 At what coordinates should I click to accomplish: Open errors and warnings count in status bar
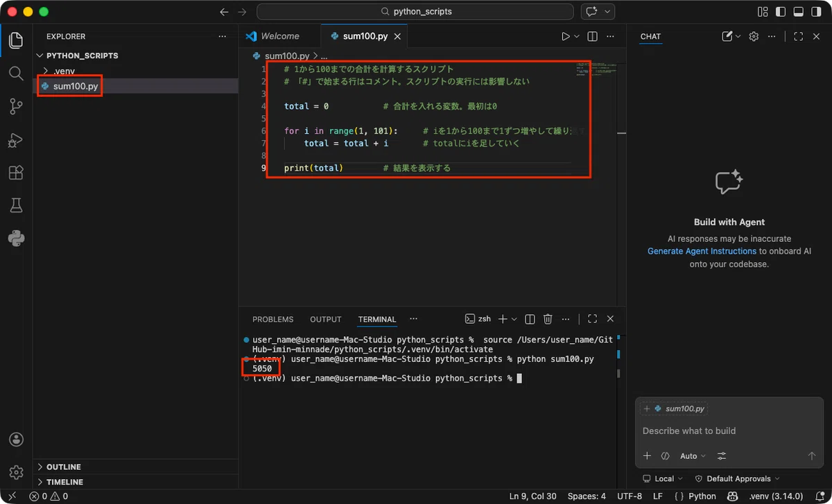(x=49, y=496)
